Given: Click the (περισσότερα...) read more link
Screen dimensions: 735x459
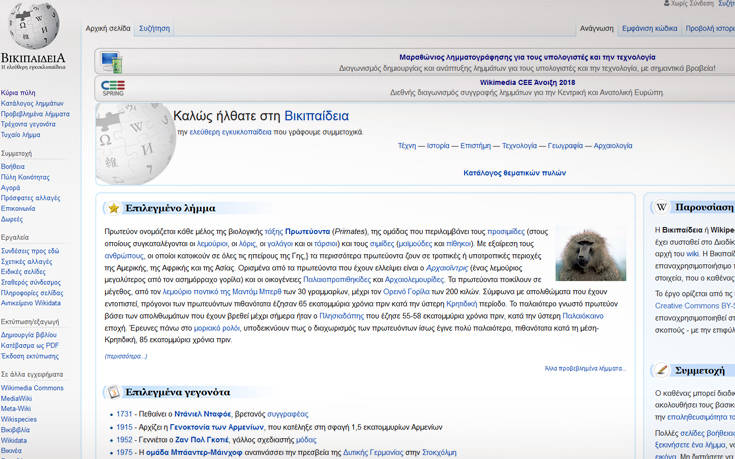Looking at the screenshot, I should pyautogui.click(x=126, y=356).
